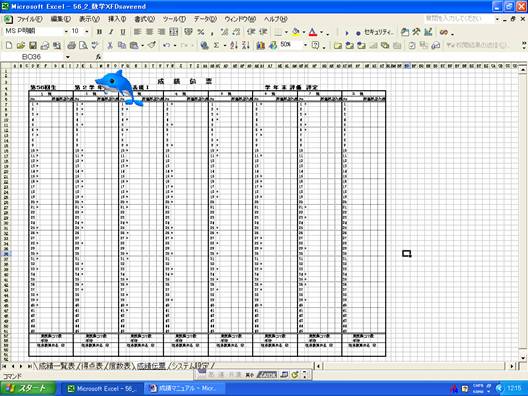
Task: Open the Font Color red A swatch
Action: point(313,32)
